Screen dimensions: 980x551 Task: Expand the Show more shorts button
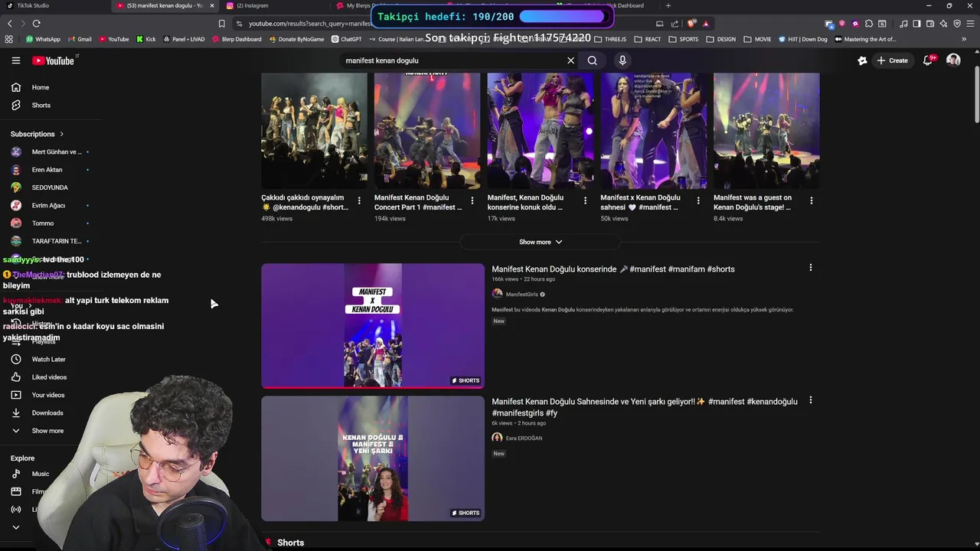541,242
